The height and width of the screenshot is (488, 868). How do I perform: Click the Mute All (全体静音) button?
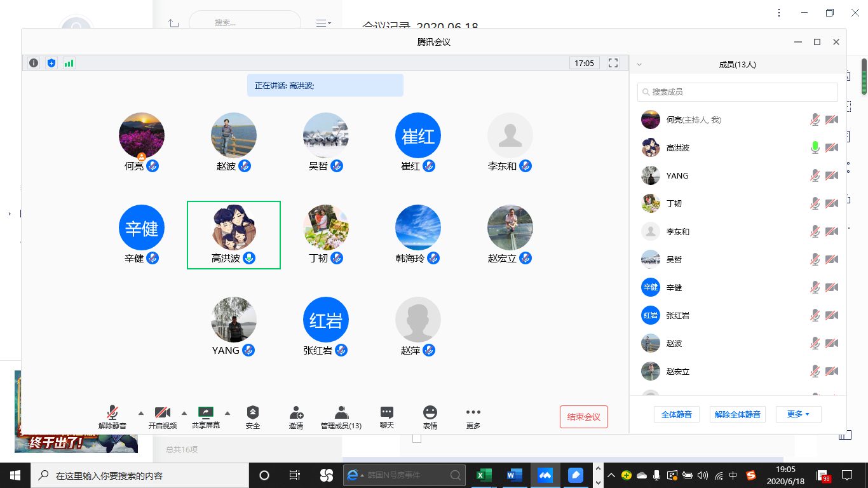point(676,414)
